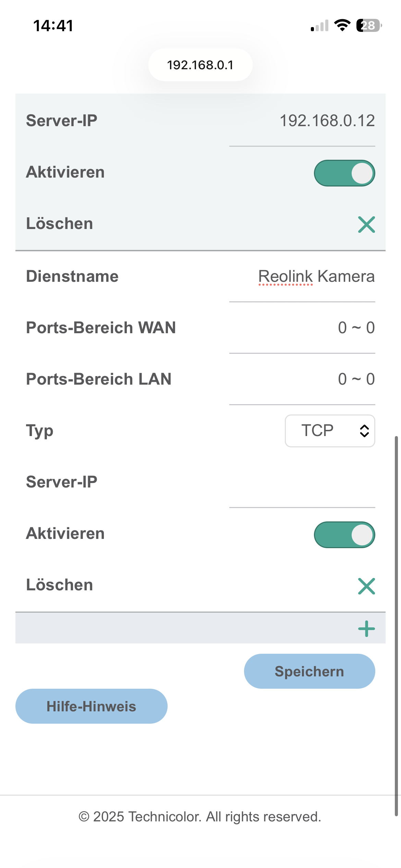
Task: Click the Typ dropdown up-down arrows
Action: [364, 431]
